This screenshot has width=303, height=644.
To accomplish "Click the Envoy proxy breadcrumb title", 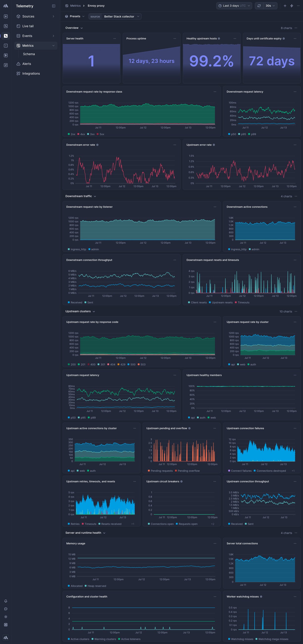I will pyautogui.click(x=96, y=5).
